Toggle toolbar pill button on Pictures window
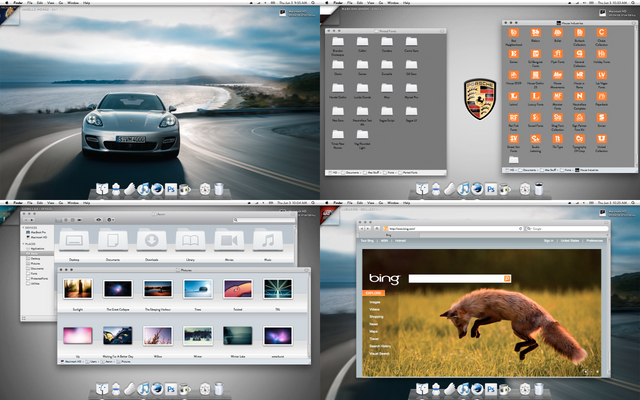 [x=306, y=270]
